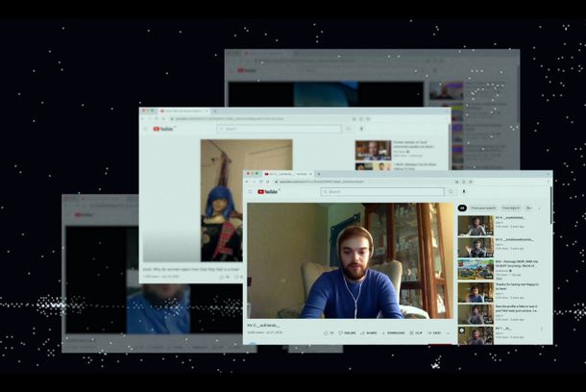Activate voice search microphone in front window

464,192
